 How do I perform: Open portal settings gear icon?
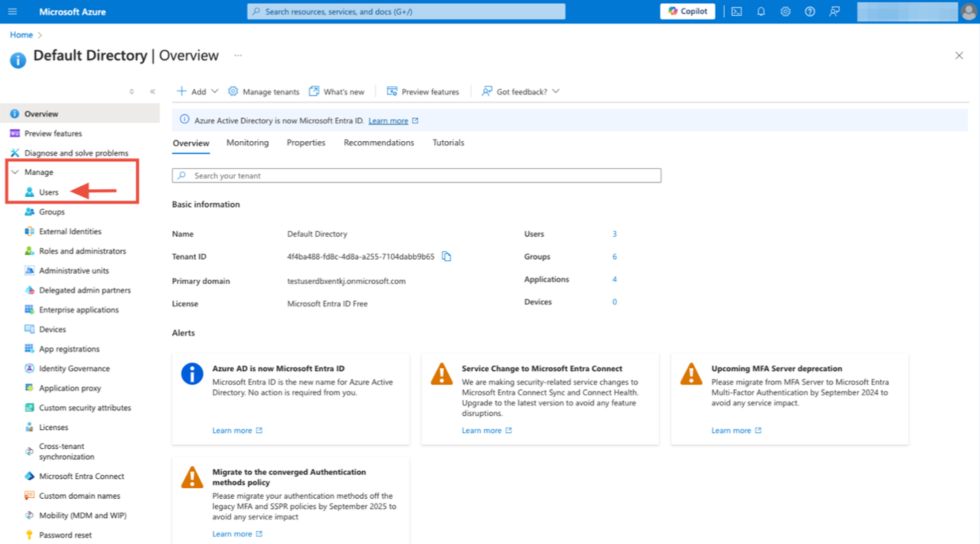pos(786,11)
